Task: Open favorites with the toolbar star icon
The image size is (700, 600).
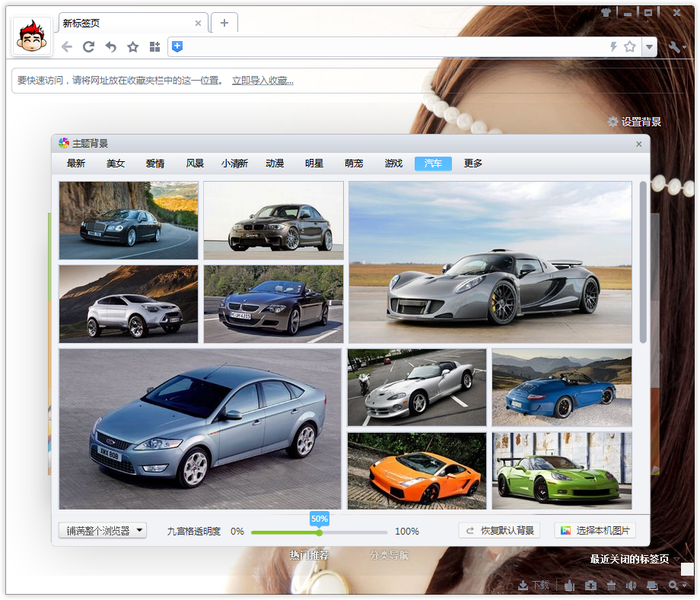Action: (132, 47)
